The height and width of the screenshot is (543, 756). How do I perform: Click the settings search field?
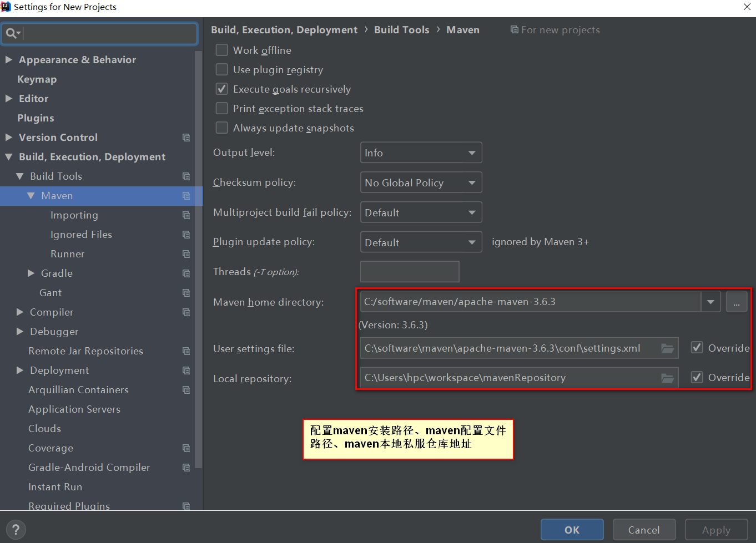click(99, 34)
